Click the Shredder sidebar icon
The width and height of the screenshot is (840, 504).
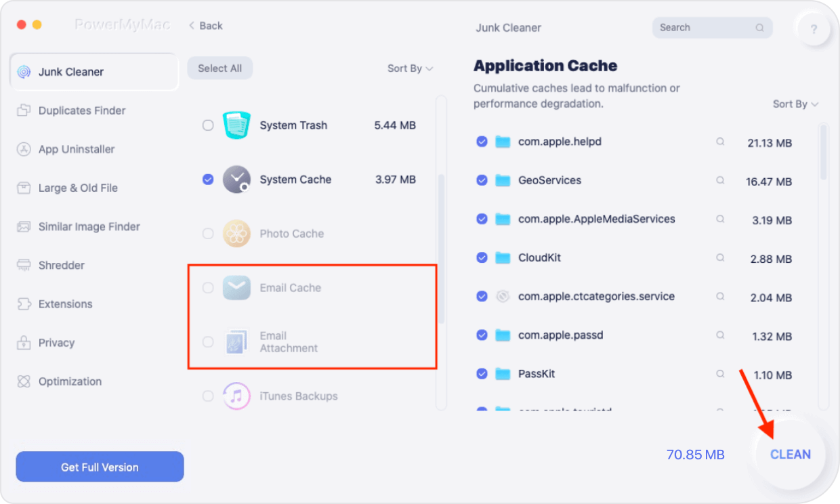coord(24,265)
